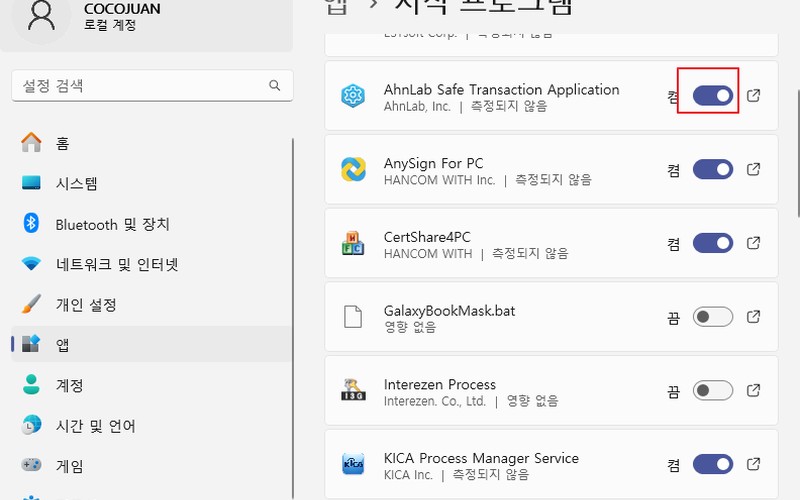Image resolution: width=800 pixels, height=500 pixels.
Task: Open 게임 settings category
Action: [152, 466]
